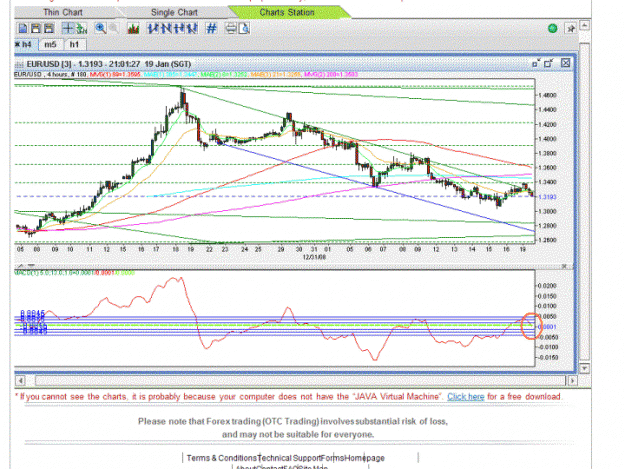Click the horizontal scrollbar left arrow
This screenshot has height=469, width=625.
pyautogui.click(x=20, y=381)
